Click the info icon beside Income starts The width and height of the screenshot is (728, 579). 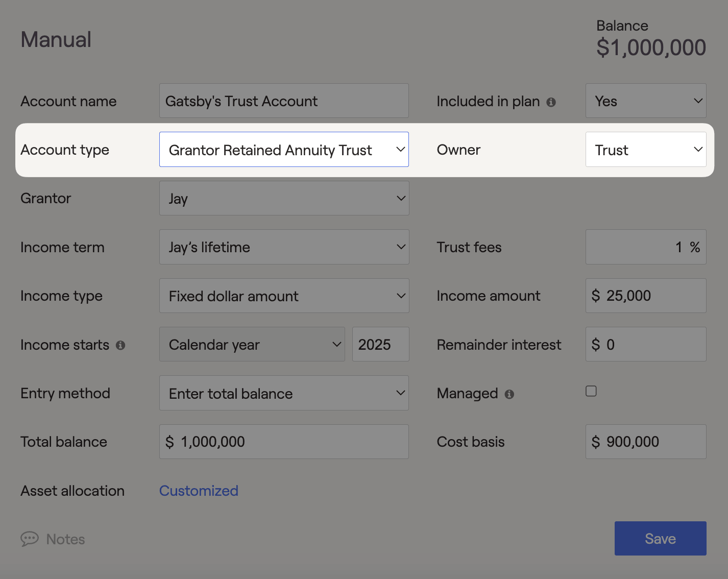click(x=120, y=345)
